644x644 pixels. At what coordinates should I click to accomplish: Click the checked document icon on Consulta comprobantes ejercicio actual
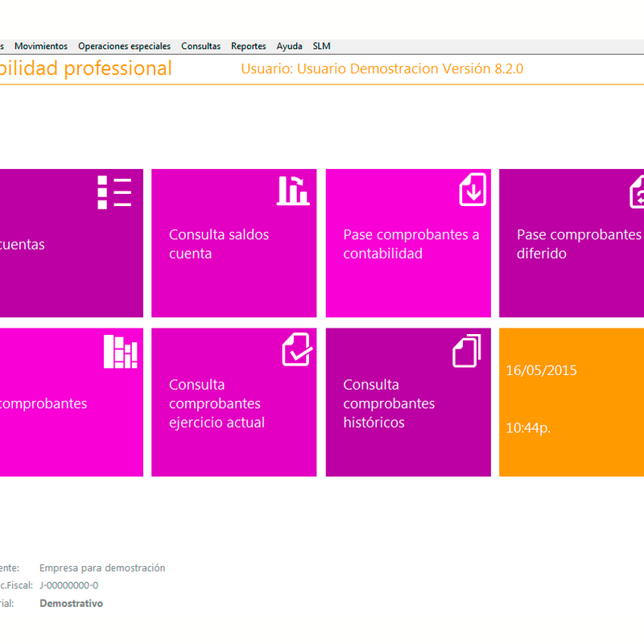pyautogui.click(x=297, y=349)
